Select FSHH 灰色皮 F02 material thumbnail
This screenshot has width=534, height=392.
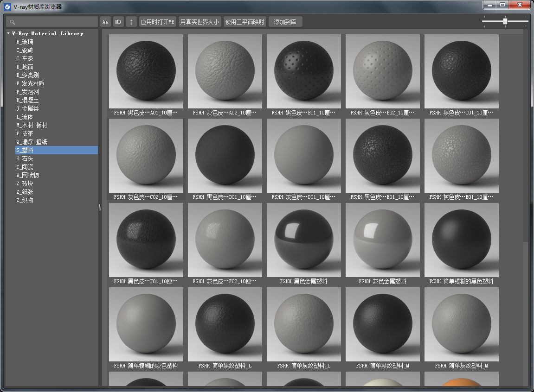click(x=225, y=240)
